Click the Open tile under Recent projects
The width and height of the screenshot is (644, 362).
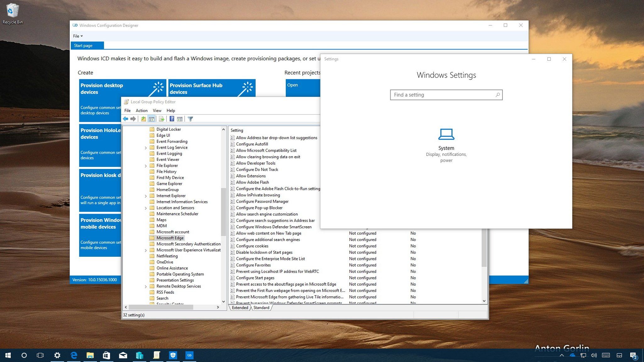[x=303, y=88]
